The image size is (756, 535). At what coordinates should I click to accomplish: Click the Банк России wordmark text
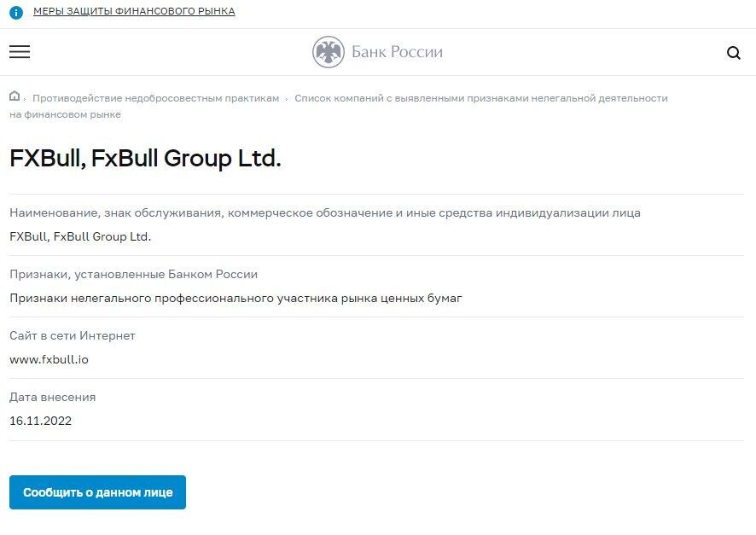(x=397, y=52)
